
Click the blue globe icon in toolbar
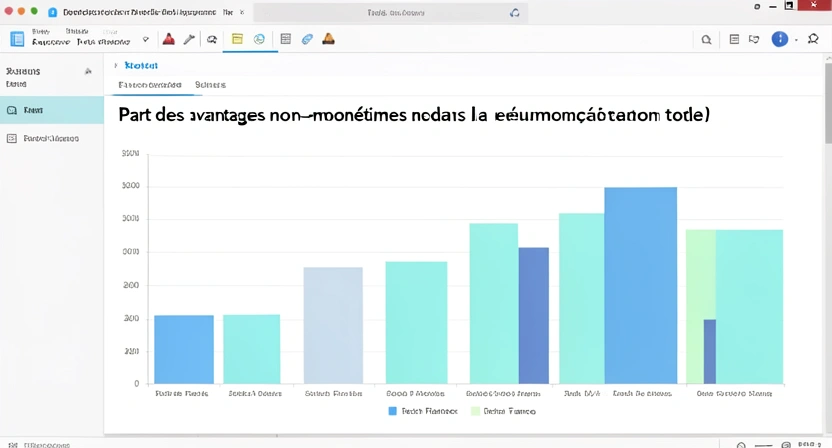tap(259, 39)
